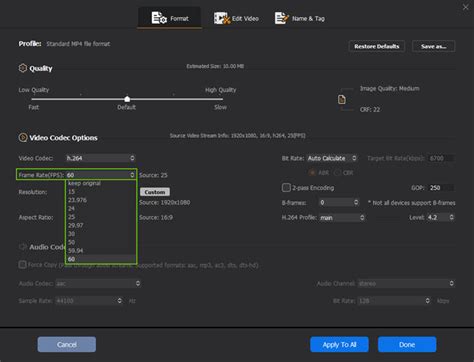Click the 'CRF: 22' value
This screenshot has height=362, width=474.
click(370, 110)
